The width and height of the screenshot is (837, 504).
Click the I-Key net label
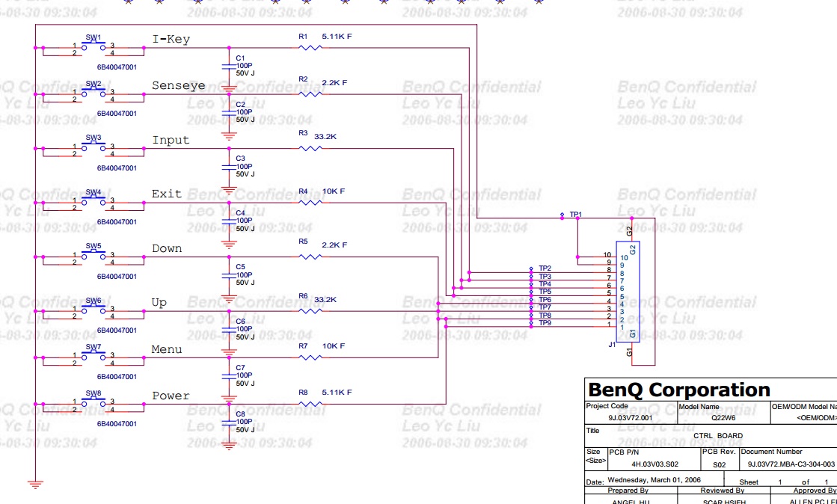coord(171,39)
